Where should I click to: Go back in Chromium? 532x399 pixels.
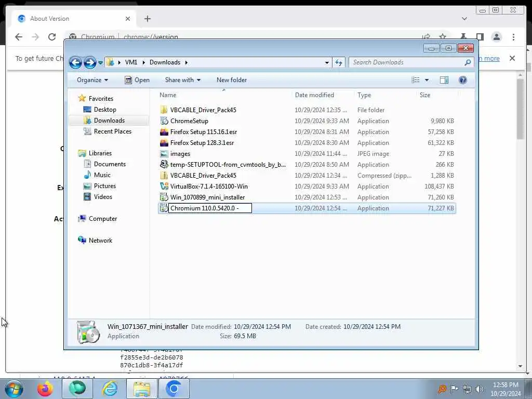pyautogui.click(x=19, y=37)
